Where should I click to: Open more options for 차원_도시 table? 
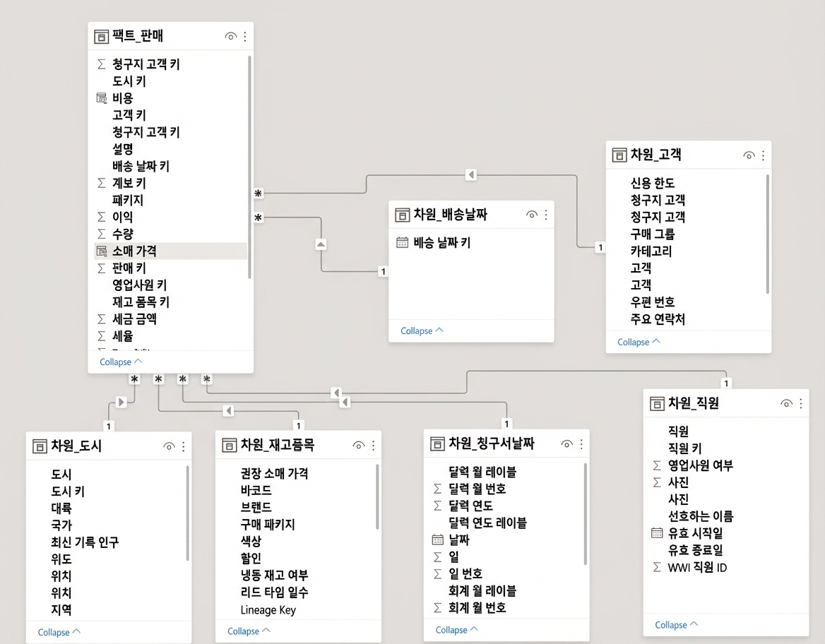pos(183,446)
